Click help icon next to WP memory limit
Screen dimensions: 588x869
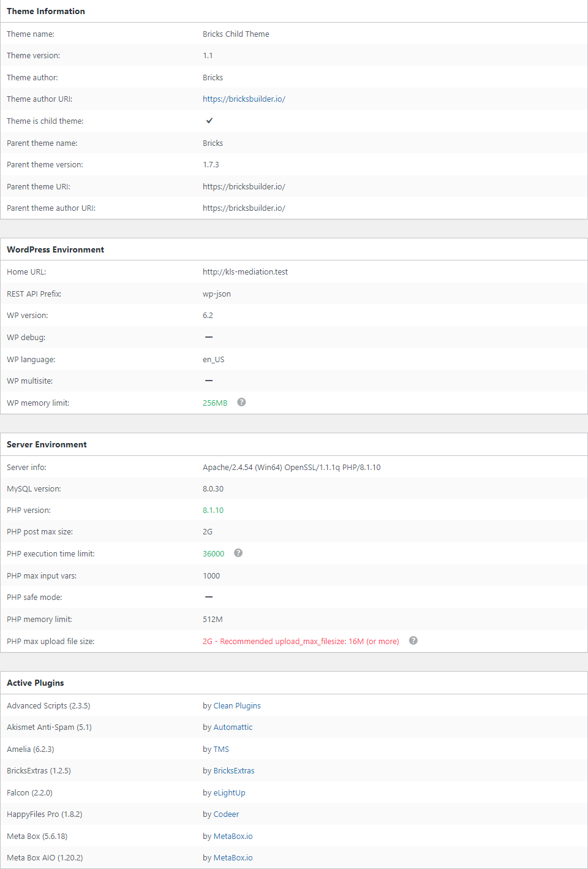coord(241,402)
